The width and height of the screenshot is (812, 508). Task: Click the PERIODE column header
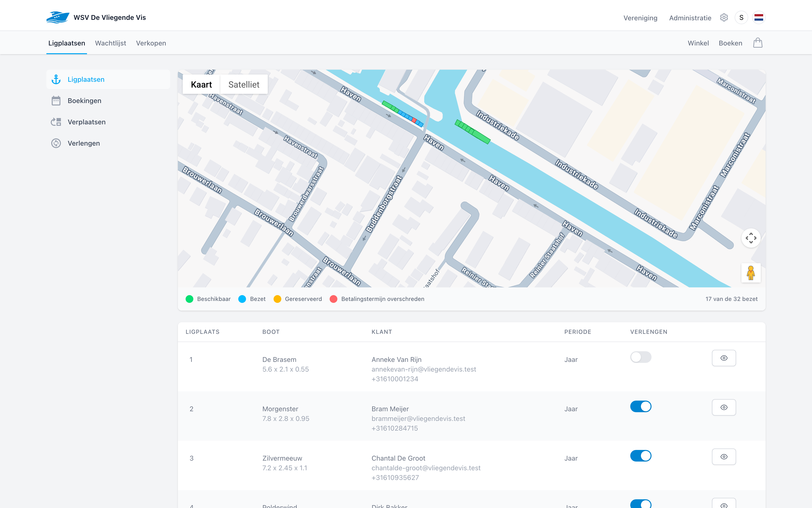577,332
